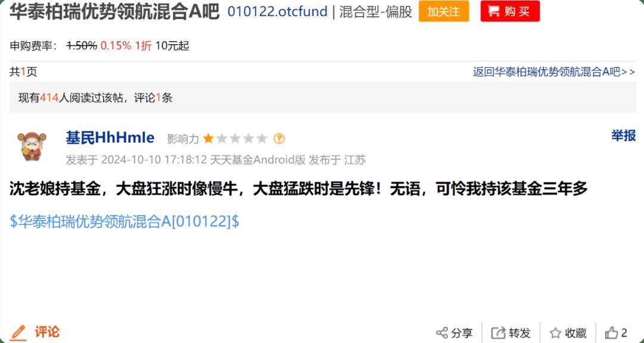Screen dimensions: 644x343
Task: Click the pencil 评论 comment icon
Action: pyautogui.click(x=18, y=332)
